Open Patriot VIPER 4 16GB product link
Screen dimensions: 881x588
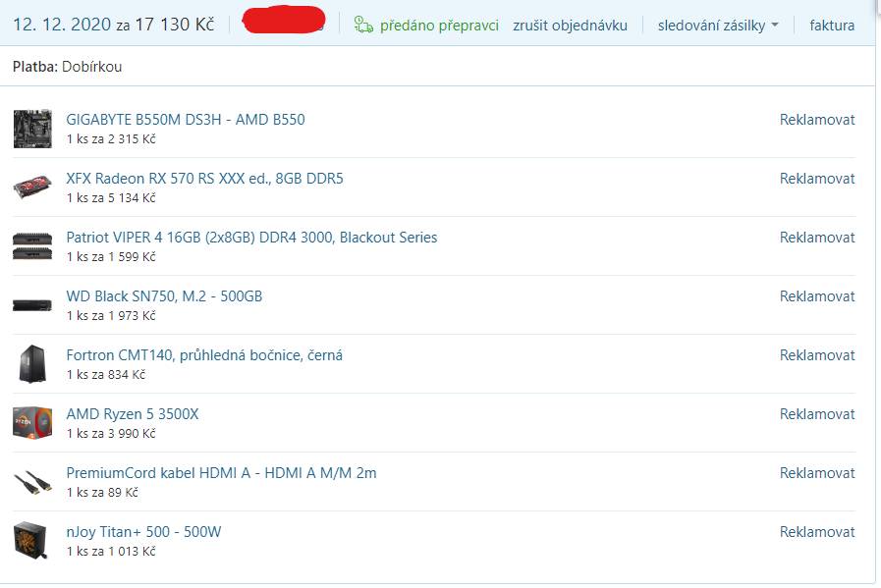click(x=251, y=238)
